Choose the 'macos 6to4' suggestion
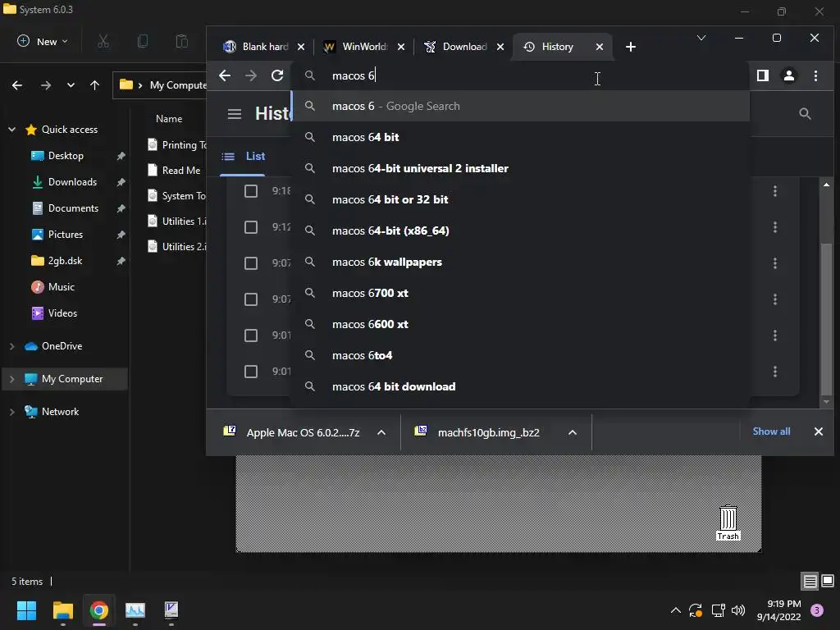The height and width of the screenshot is (630, 840). (x=519, y=355)
